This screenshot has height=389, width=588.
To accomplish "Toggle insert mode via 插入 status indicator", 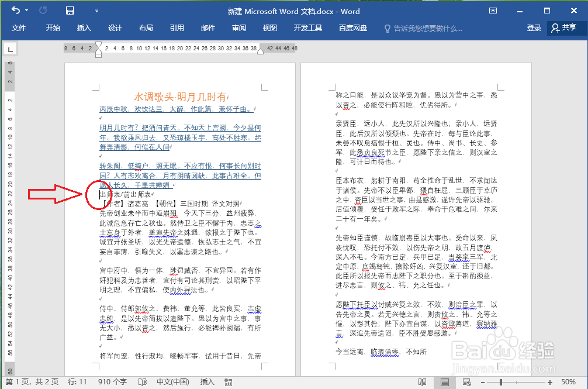I will click(207, 381).
